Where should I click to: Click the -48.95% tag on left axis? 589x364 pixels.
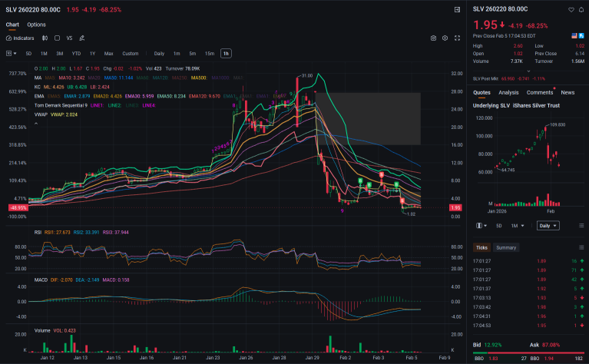click(x=18, y=208)
